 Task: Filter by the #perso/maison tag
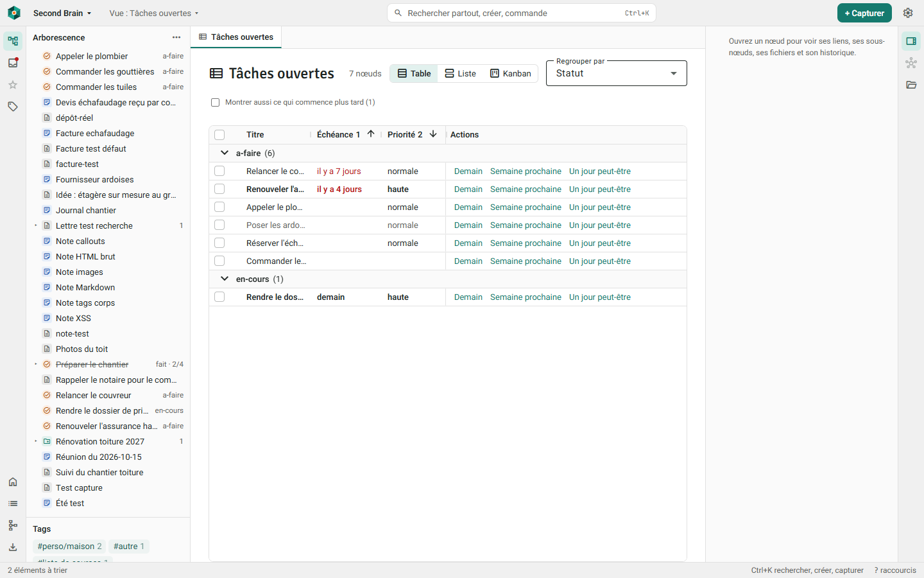(69, 547)
